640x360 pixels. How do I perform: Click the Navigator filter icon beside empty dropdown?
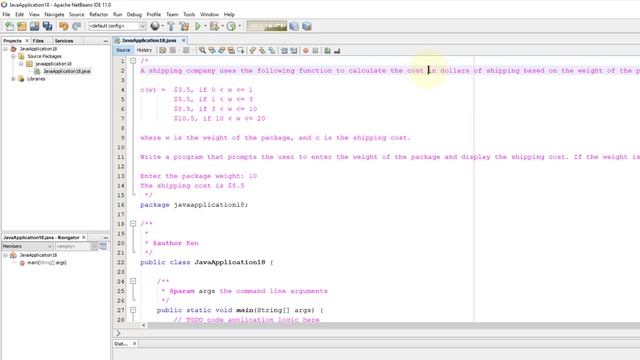coord(103,246)
